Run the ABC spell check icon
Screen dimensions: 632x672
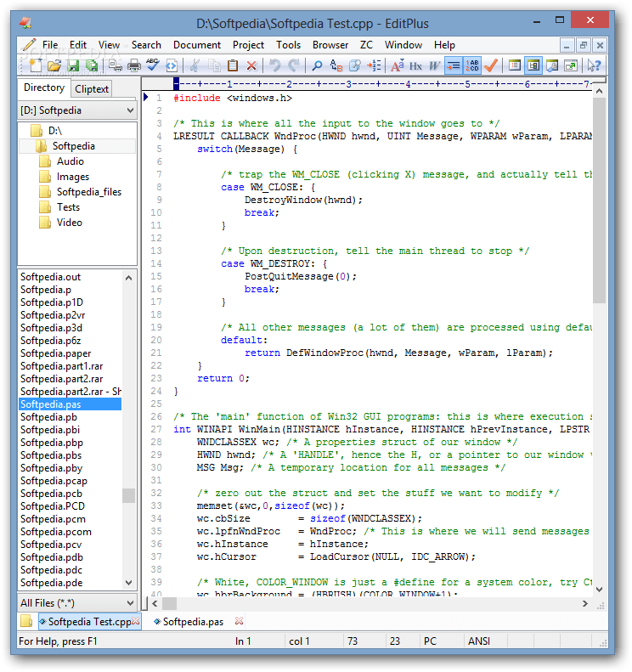[x=153, y=65]
